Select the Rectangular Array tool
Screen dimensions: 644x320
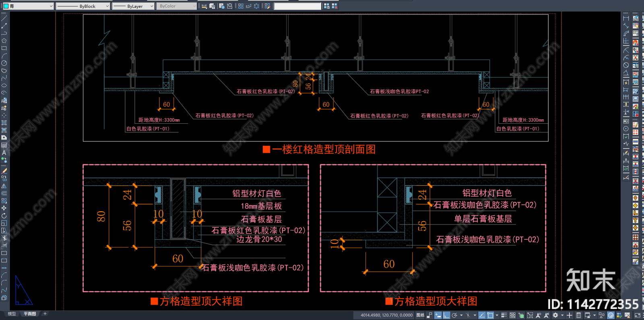point(4,200)
